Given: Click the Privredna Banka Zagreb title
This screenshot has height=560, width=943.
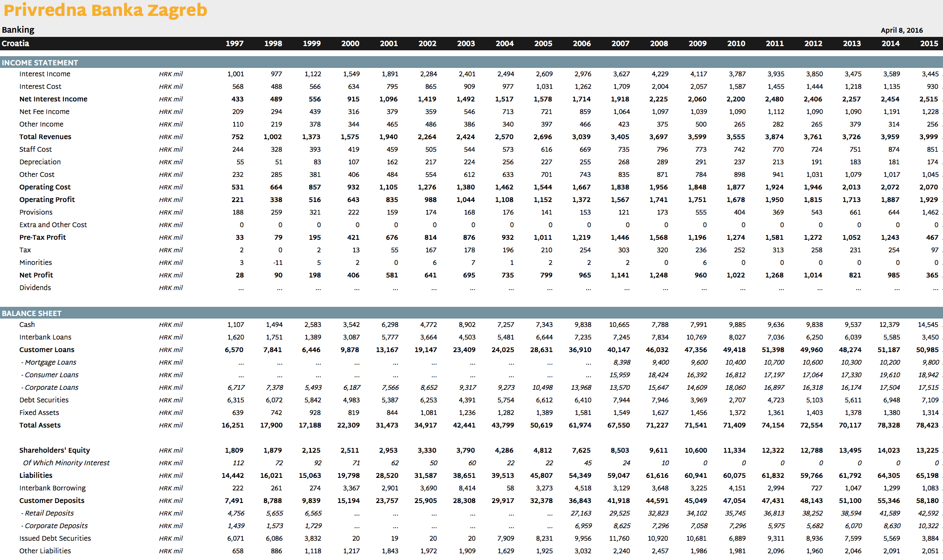Looking at the screenshot, I should (x=105, y=10).
